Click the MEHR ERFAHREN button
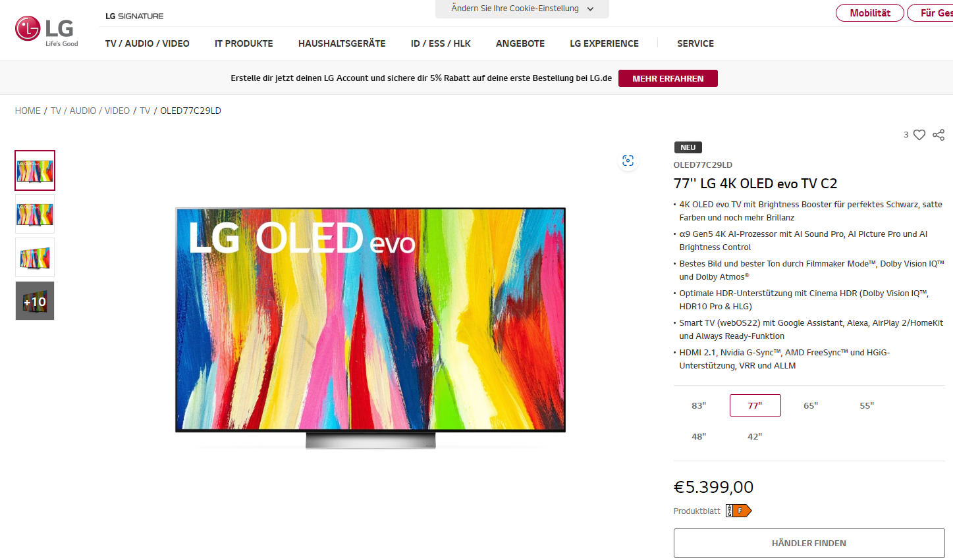The width and height of the screenshot is (953, 560). (x=668, y=78)
